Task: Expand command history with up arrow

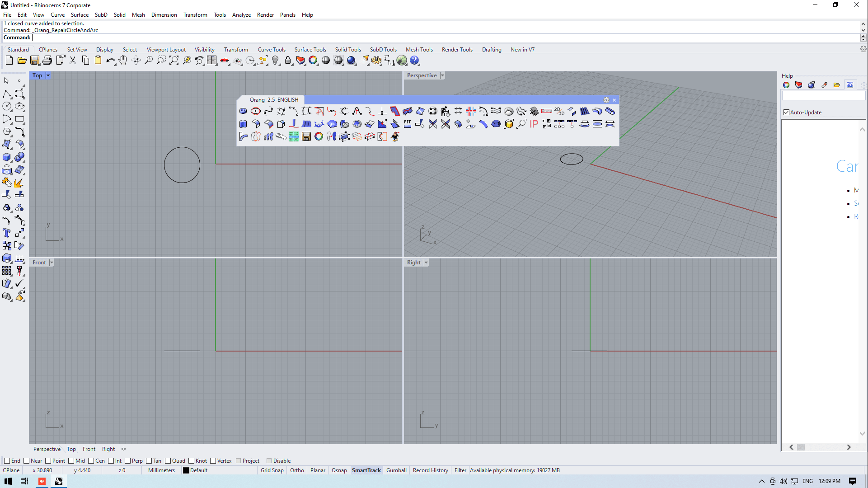Action: [863, 24]
